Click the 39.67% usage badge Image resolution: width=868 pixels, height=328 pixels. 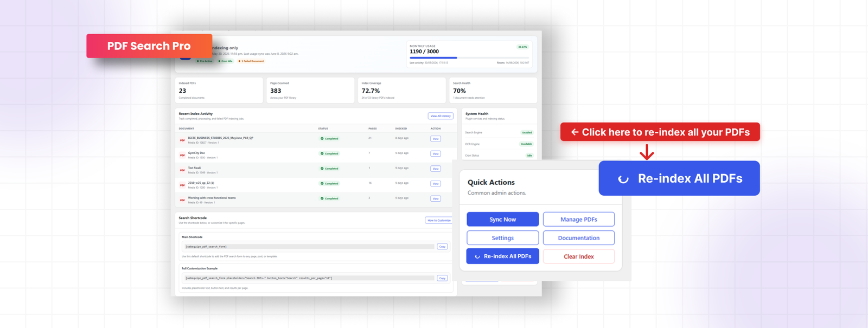click(x=522, y=47)
